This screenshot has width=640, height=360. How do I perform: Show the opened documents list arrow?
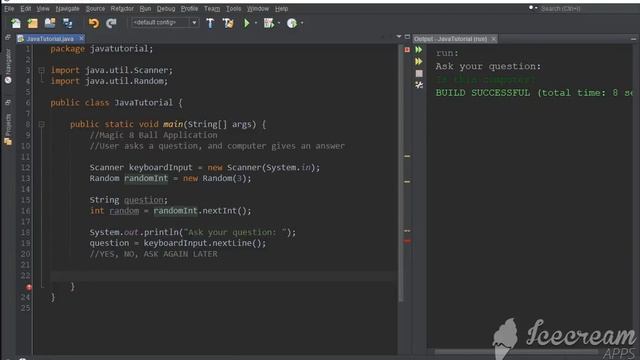(398, 37)
